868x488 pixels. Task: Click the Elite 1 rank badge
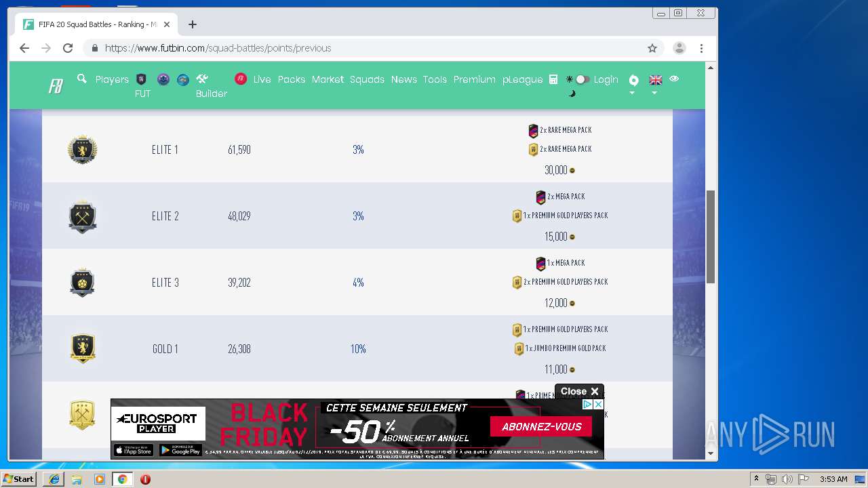coord(82,149)
